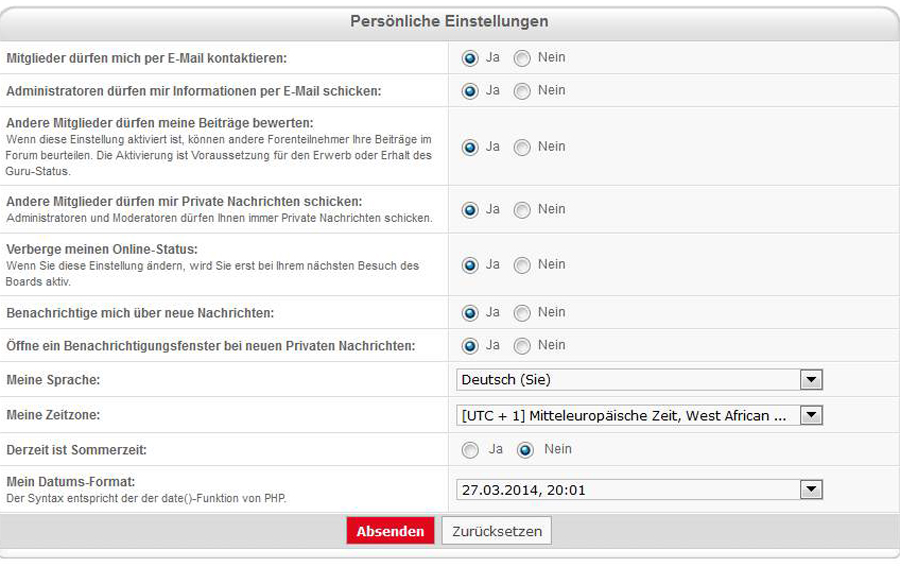This screenshot has width=900, height=567.
Task: Select Ja for member e-mail contact
Action: click(x=470, y=58)
